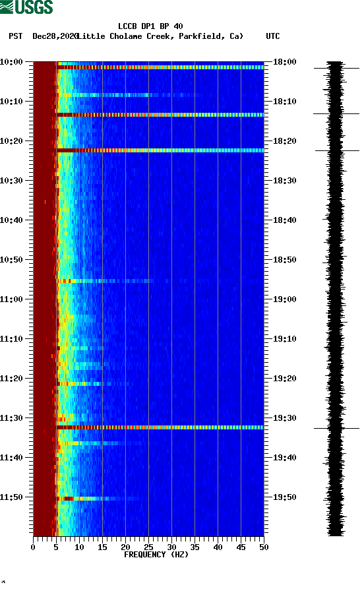Viewport: 364px width, 589px height.
Task: Click the 19:20 UTC time label
Action: [x=285, y=379]
